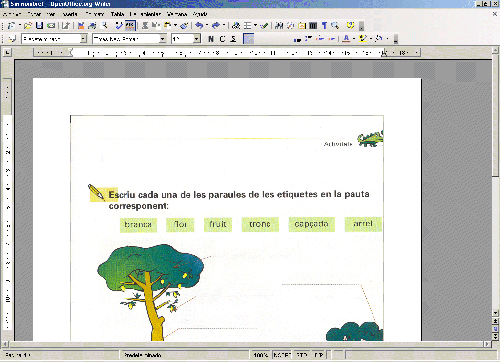Toggle Numbering On/Off in formatting toolbar
Image resolution: width=500 pixels, height=362 pixels.
297,39
